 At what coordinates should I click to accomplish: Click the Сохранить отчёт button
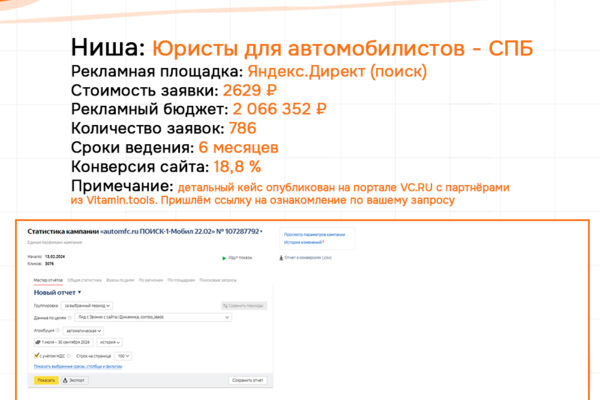248,380
